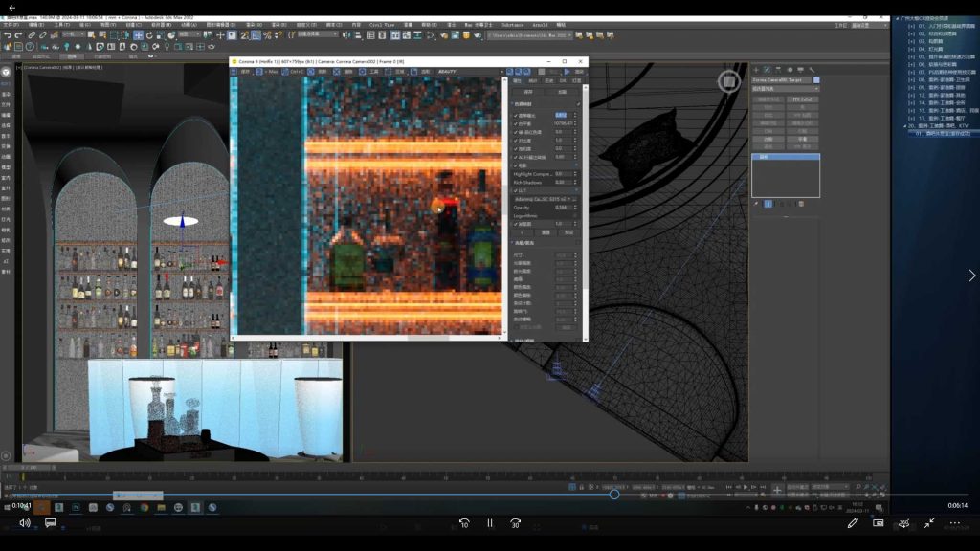Open the LUT file dropdown
This screenshot has height=551, width=980.
pos(544,199)
